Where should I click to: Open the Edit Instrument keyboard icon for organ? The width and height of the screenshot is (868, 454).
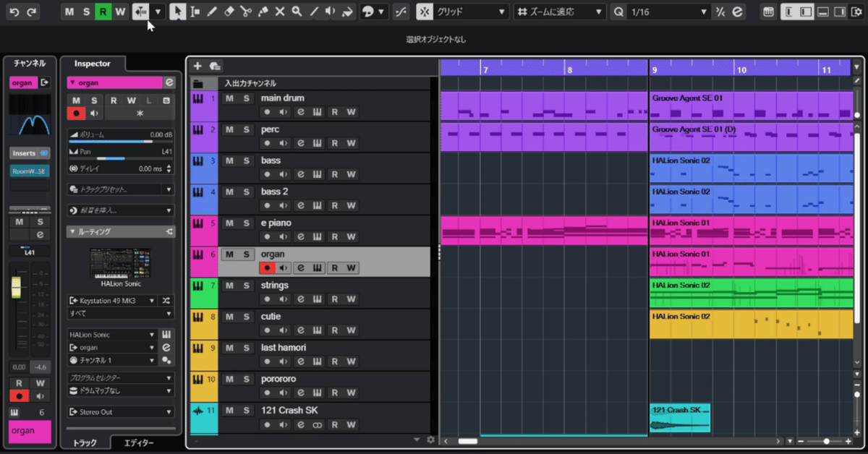318,268
